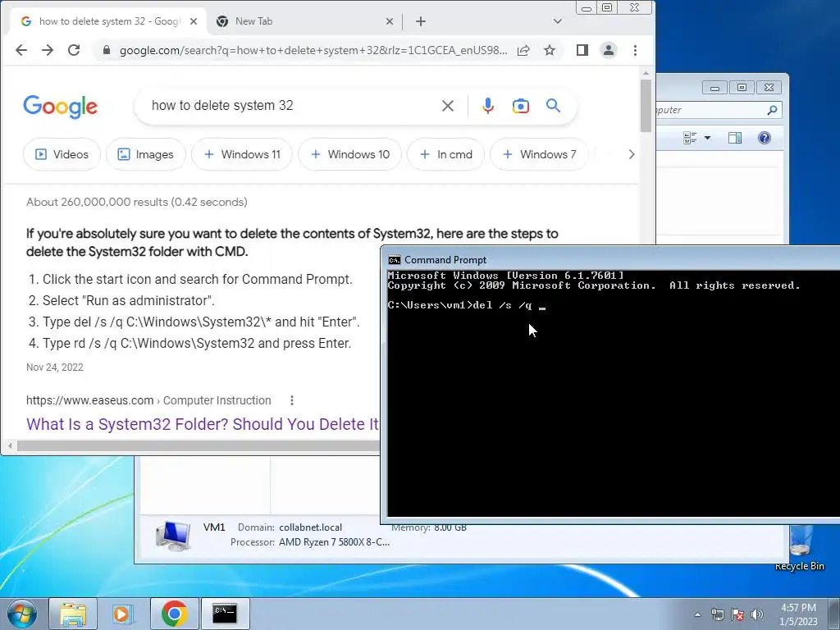Go forward in Chrome browser

point(48,50)
